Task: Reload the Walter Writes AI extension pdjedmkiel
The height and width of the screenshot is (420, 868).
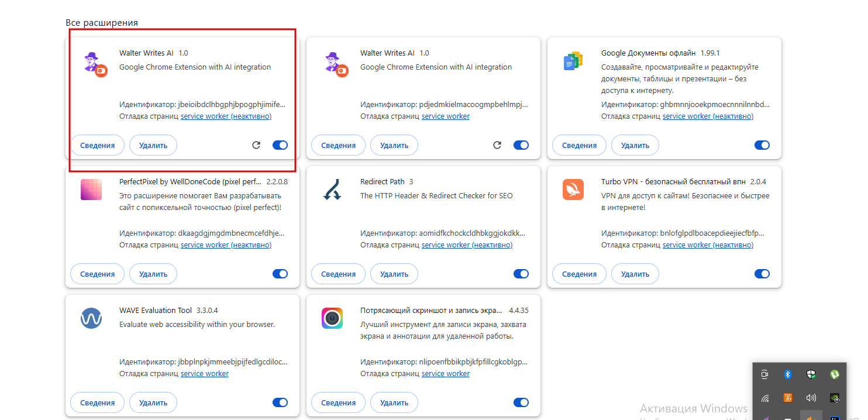Action: click(497, 145)
